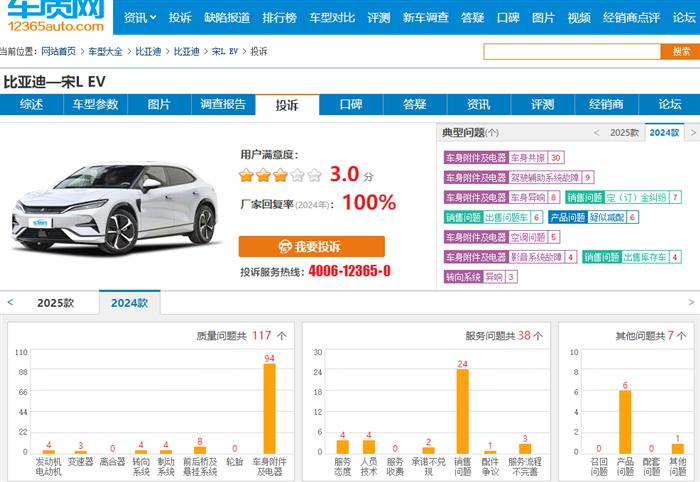Open the 空调问题 5 issue tag

[x=502, y=237]
